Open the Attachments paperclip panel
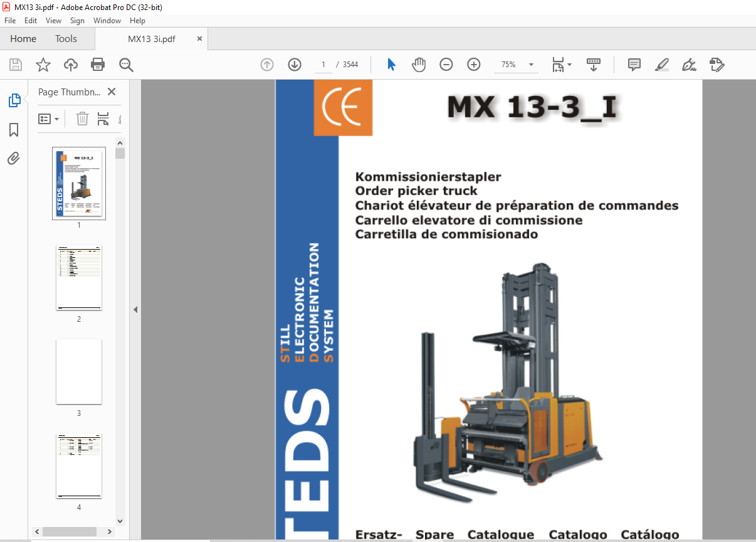The height and width of the screenshot is (542, 756). [x=14, y=159]
